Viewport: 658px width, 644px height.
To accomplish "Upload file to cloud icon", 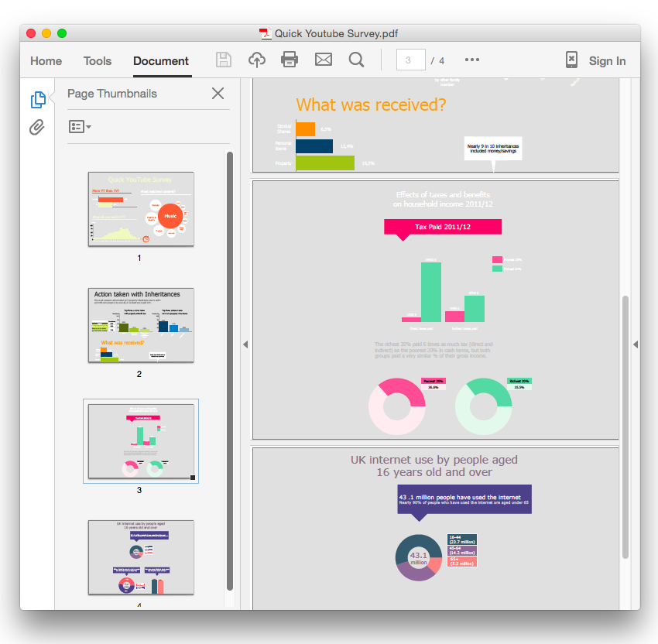I will point(256,60).
